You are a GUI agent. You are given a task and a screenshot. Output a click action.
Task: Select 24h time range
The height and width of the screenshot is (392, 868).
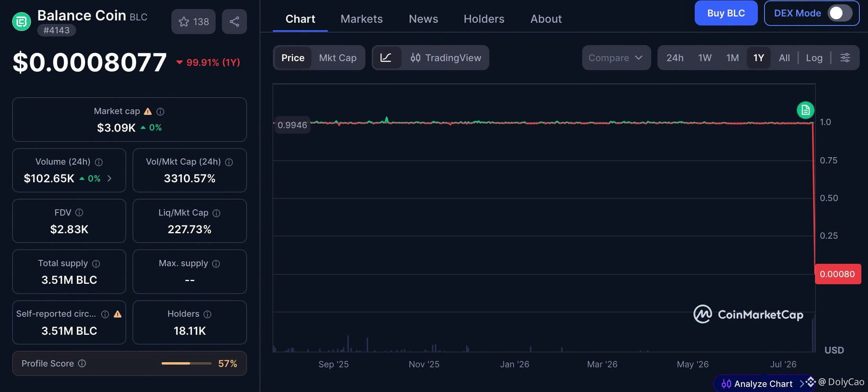pyautogui.click(x=675, y=58)
